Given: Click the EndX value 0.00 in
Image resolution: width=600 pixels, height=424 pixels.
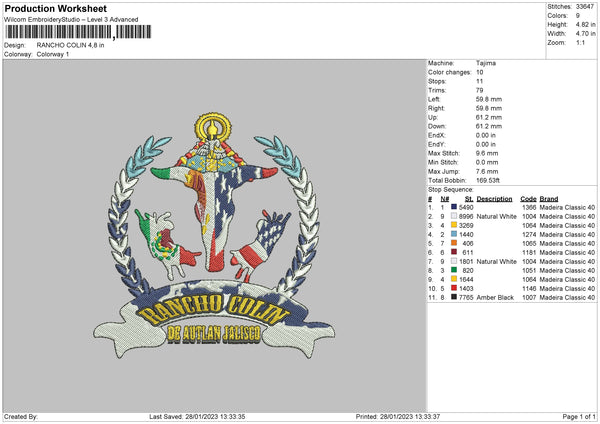Looking at the screenshot, I should [x=486, y=135].
